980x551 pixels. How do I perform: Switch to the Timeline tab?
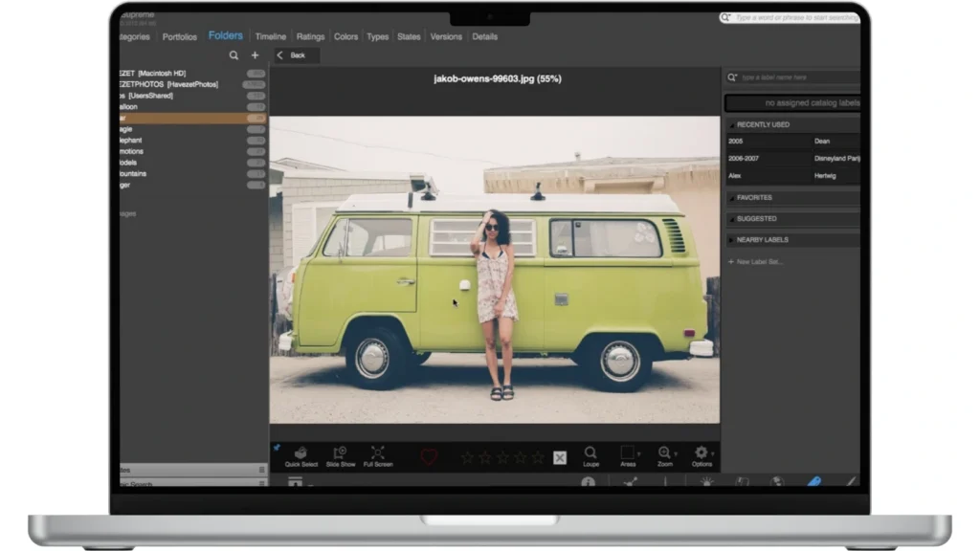coord(270,36)
